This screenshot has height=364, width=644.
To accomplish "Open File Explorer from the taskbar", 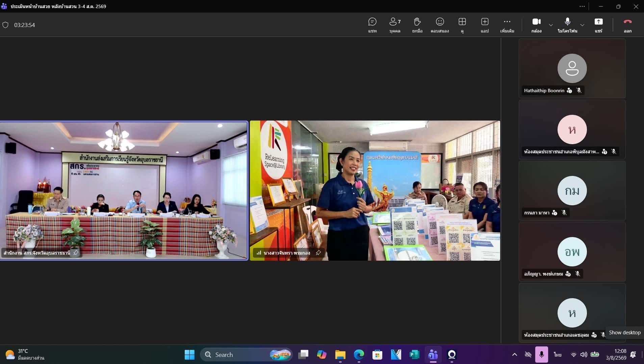I will point(340,355).
